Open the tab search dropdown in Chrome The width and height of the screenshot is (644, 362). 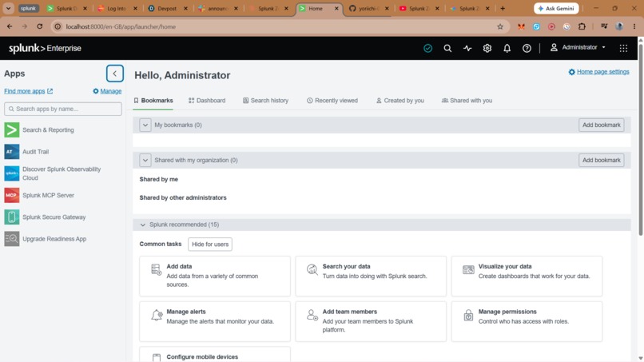pyautogui.click(x=8, y=8)
